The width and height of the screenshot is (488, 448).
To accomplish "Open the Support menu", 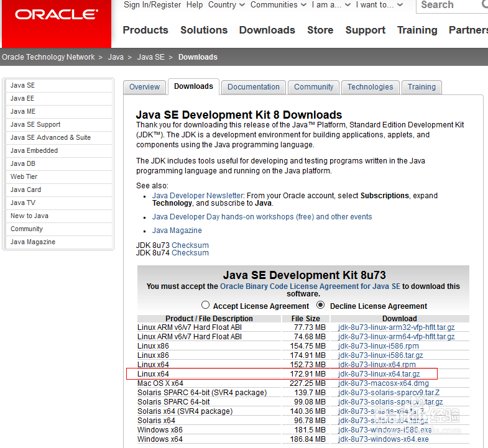I will tap(366, 30).
